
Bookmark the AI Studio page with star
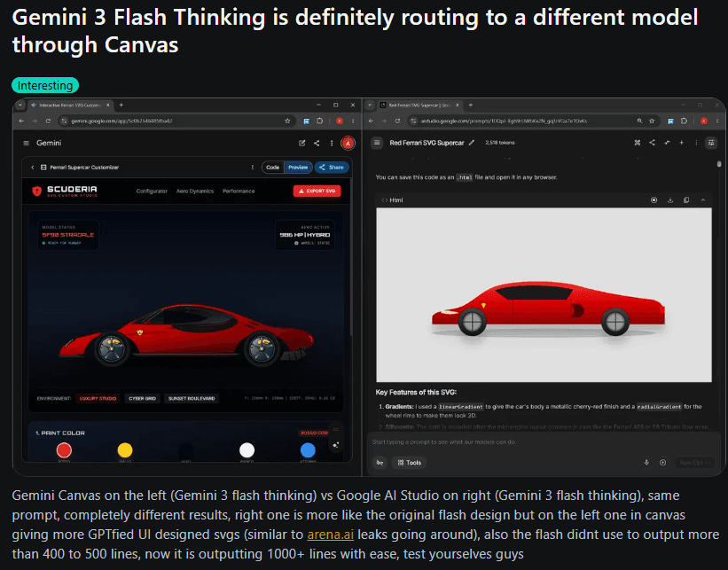tap(652, 121)
